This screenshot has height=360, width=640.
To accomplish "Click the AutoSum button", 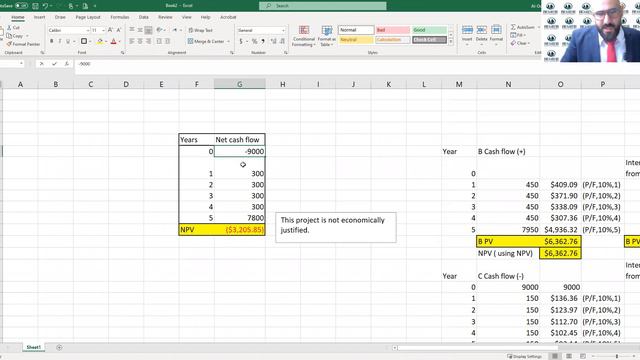I will tap(522, 27).
